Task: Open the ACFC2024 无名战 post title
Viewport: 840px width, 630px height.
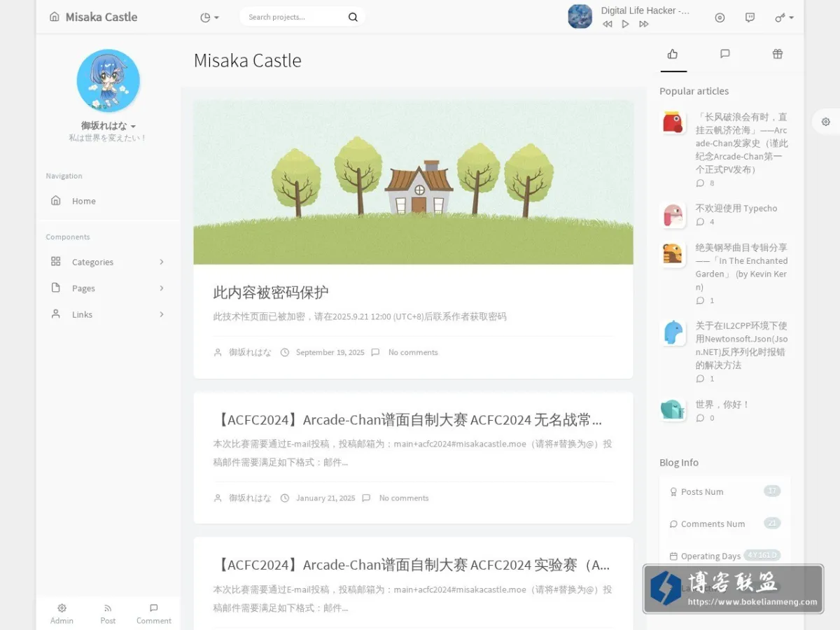Action: pyautogui.click(x=407, y=420)
